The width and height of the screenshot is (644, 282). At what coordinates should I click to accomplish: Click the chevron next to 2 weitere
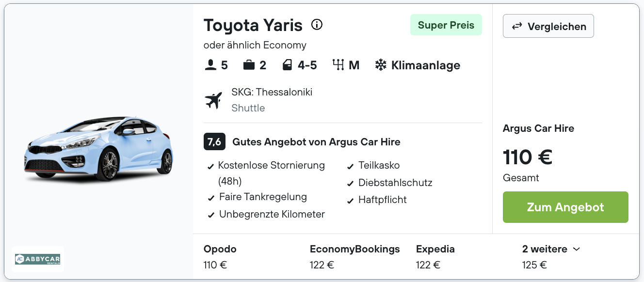(576, 249)
